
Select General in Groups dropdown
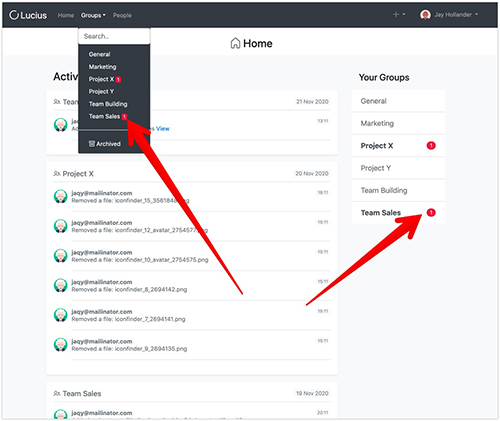99,54
